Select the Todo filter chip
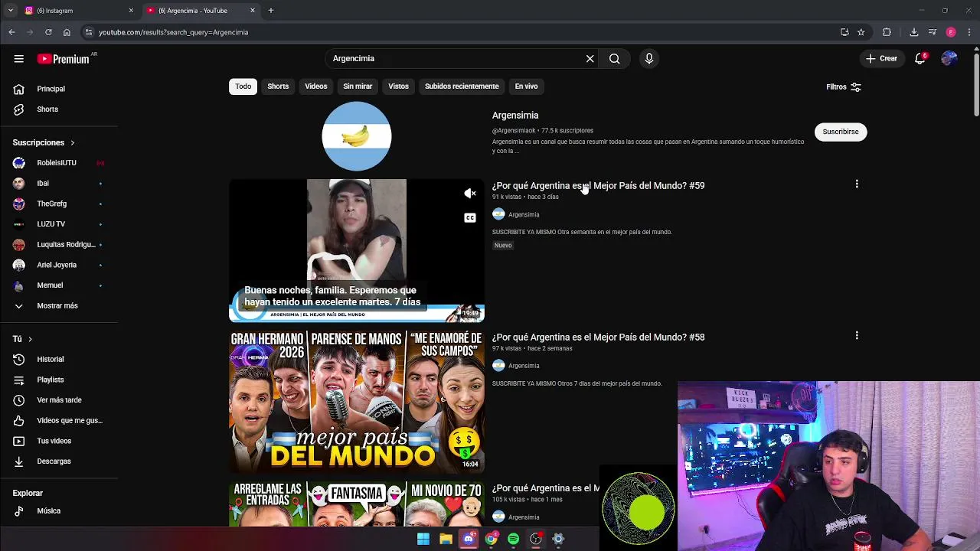 pyautogui.click(x=243, y=86)
